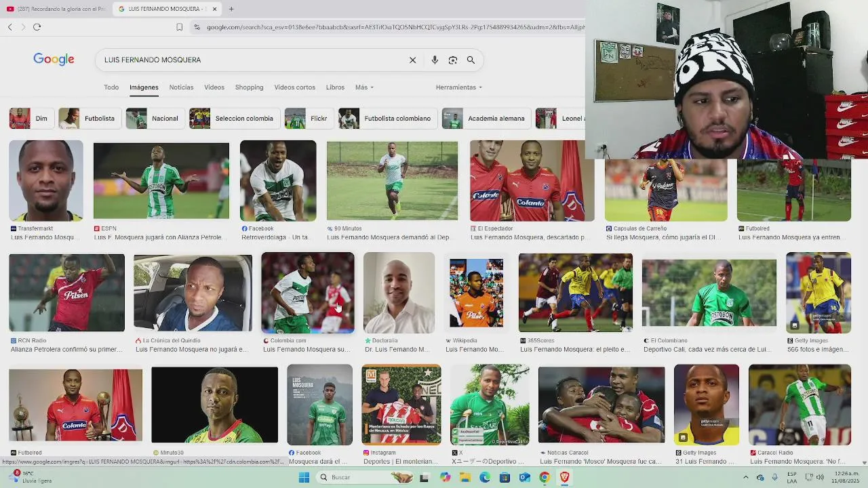Select the Shopping search tab
Screen dimensions: 868x488
(249, 87)
